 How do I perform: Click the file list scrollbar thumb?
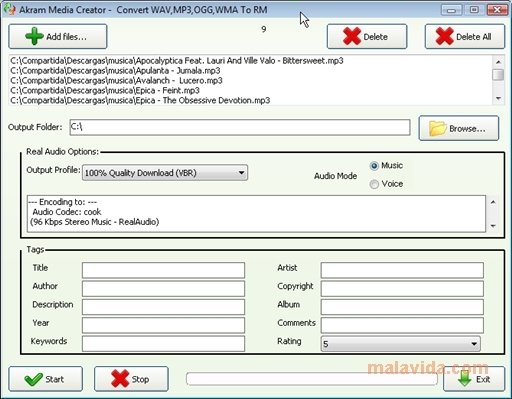coord(498,75)
